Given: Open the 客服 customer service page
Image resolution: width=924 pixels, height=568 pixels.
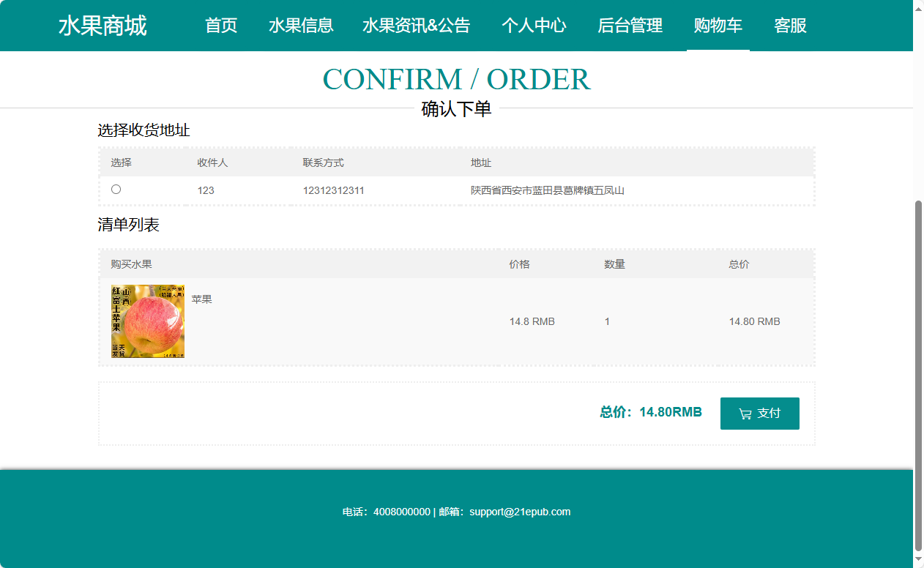Looking at the screenshot, I should click(789, 26).
